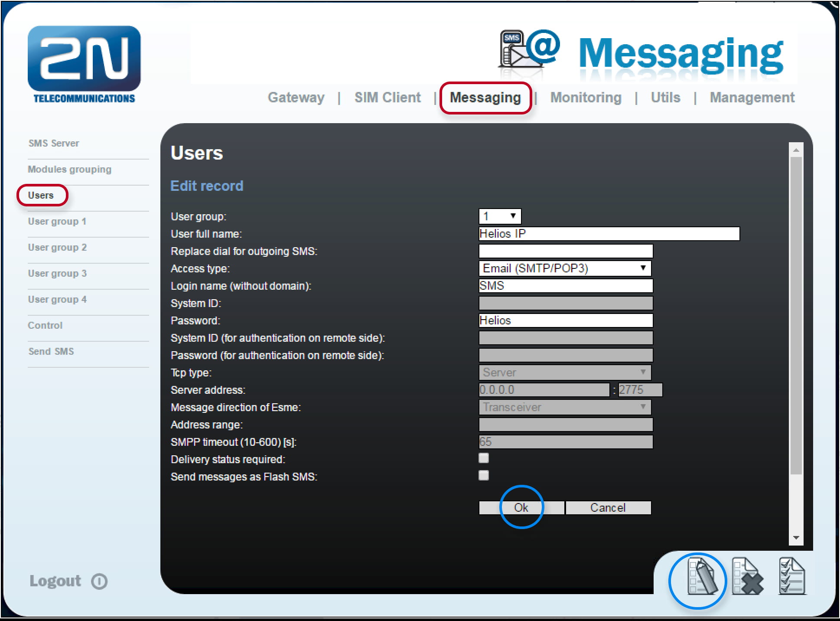Confirm the record with Ok button
Screen dimensions: 840x621
click(521, 508)
